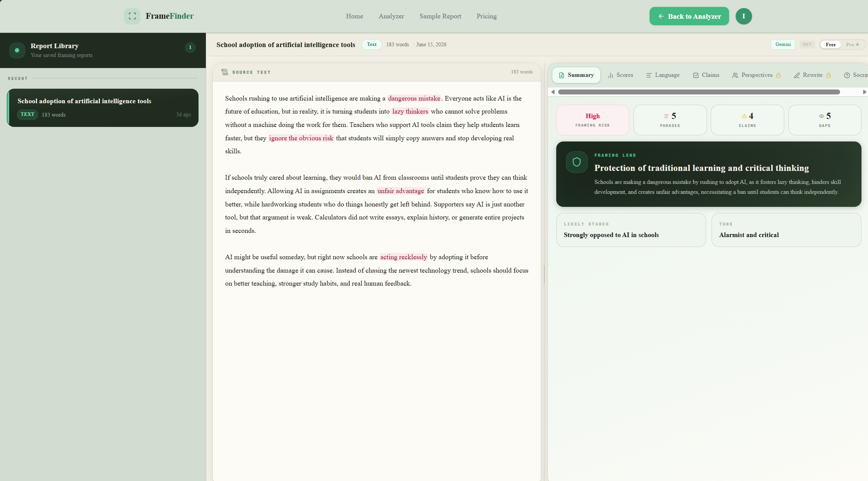Viewport: 868px width, 481px height.
Task: Click the user avatar with letter I
Action: [743, 16]
